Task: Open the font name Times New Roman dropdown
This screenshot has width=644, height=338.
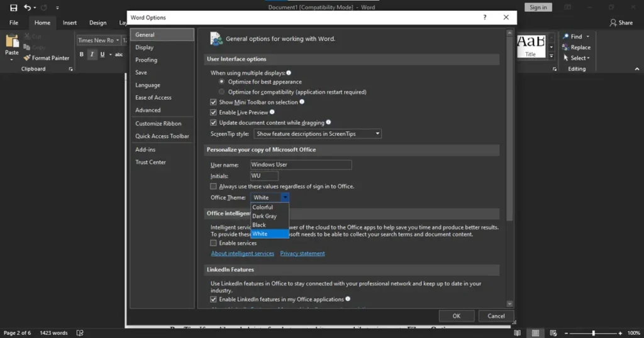Action: 118,40
